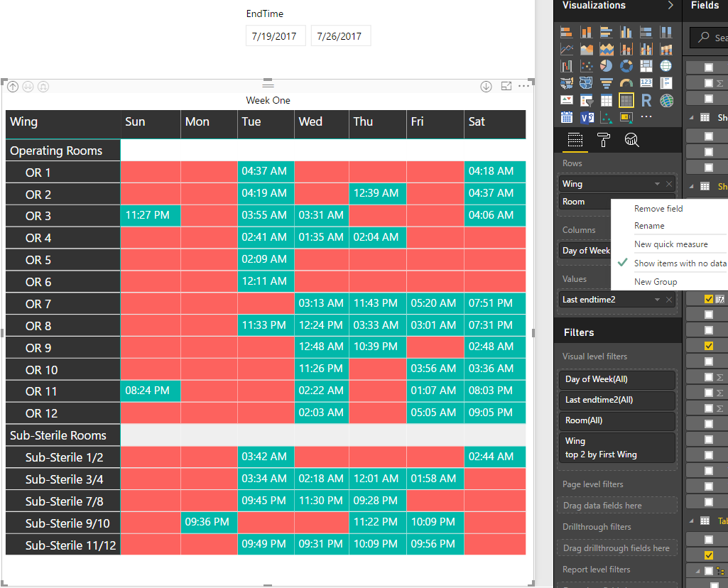The height and width of the screenshot is (588, 728).
Task: Select the filled map visualization
Action: 566,83
